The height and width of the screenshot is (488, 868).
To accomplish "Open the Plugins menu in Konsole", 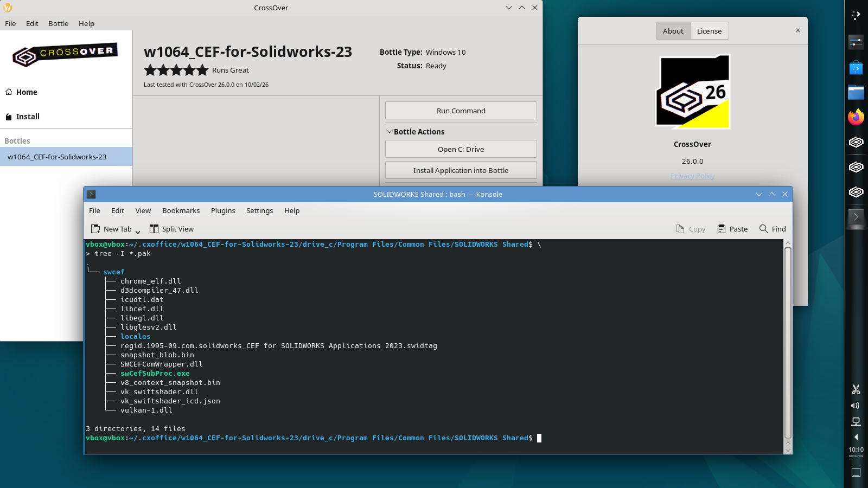I will [x=223, y=210].
